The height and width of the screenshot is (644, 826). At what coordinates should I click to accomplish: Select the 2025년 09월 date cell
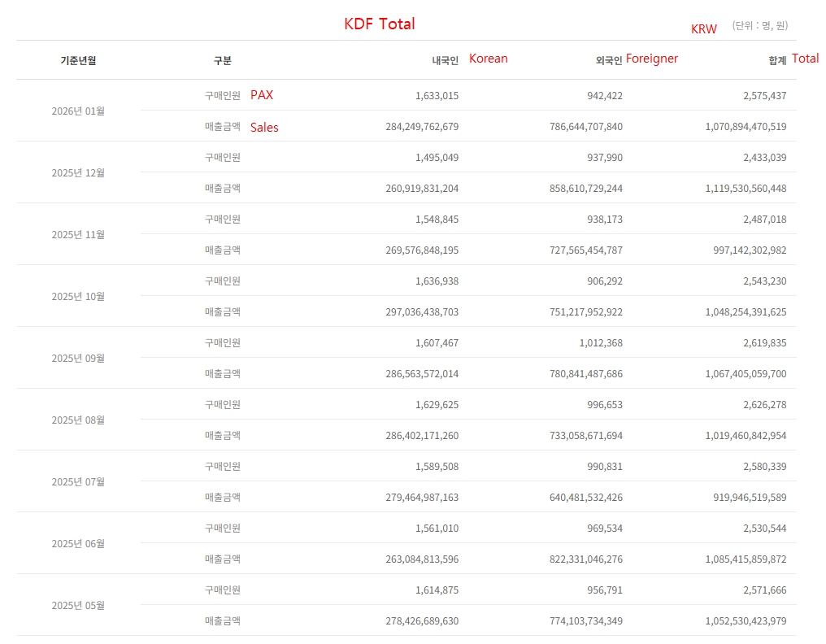pyautogui.click(x=78, y=358)
